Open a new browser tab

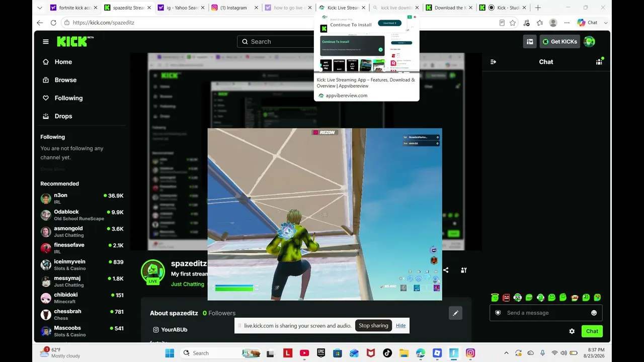point(538,8)
